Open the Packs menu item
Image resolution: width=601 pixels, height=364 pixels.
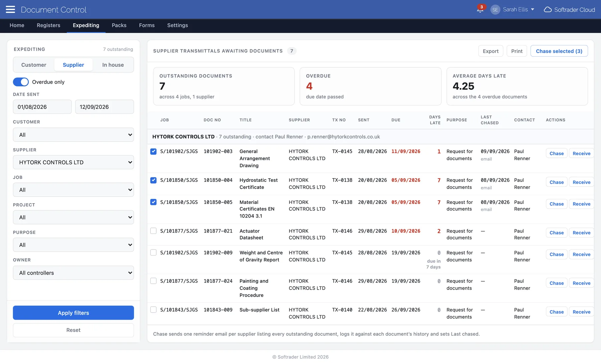coord(119,25)
